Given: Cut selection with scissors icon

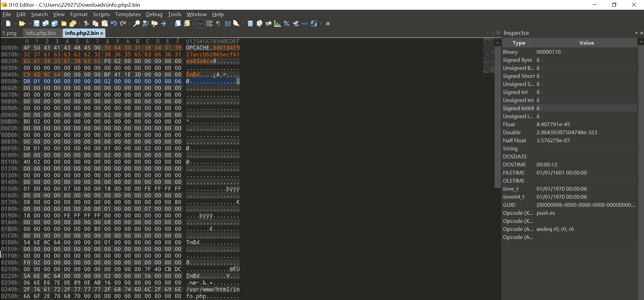Looking at the screenshot, I should pyautogui.click(x=86, y=23).
